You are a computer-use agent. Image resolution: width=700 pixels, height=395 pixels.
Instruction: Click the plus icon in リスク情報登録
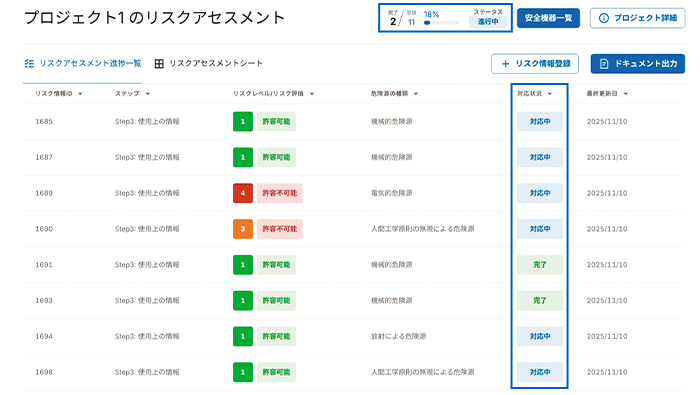click(x=505, y=64)
